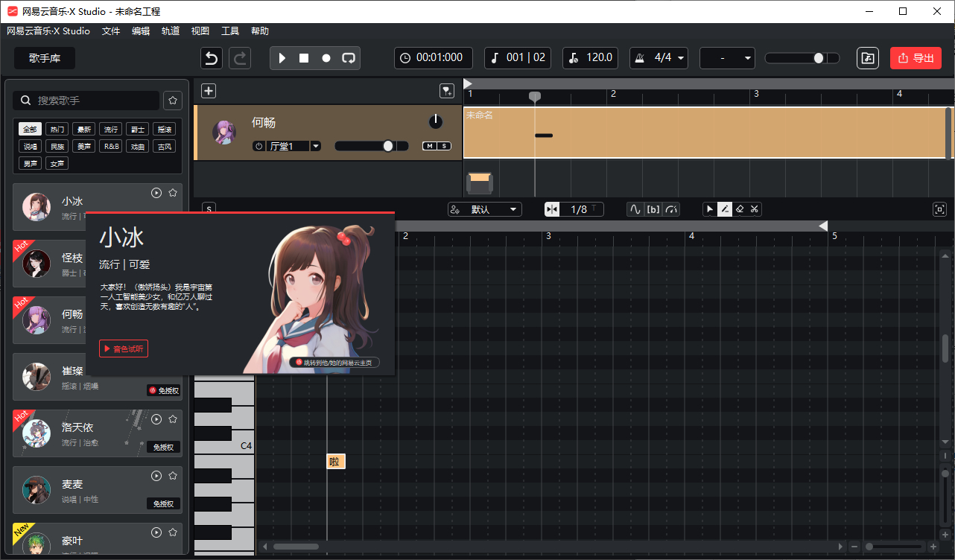Click the pan knob on the 何畅 track
The image size is (955, 560).
pyautogui.click(x=436, y=122)
